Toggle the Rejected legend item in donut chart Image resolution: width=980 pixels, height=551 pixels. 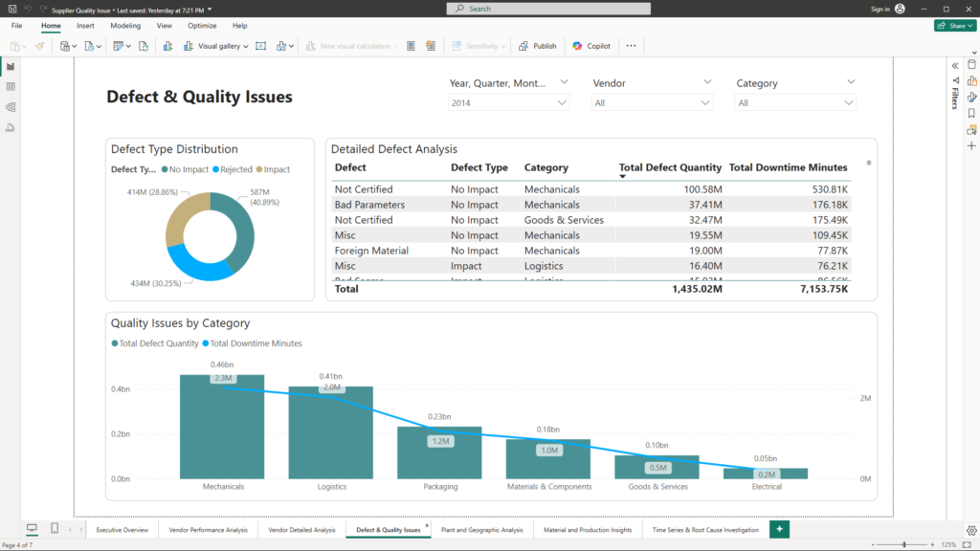(x=232, y=169)
